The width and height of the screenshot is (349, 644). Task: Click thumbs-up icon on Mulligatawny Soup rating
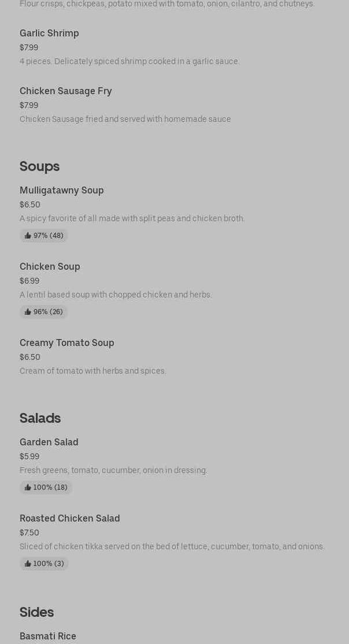point(28,236)
